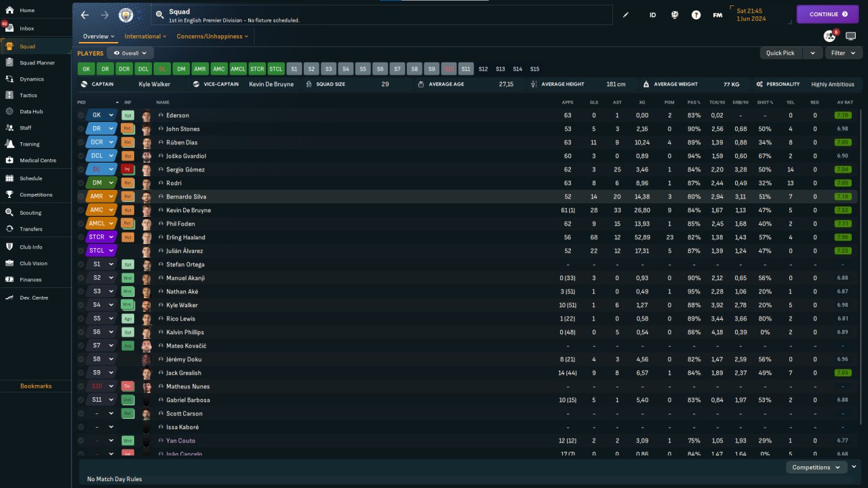Open the Schedule sidebar item
Viewport: 868px width, 488px height.
coord(31,178)
